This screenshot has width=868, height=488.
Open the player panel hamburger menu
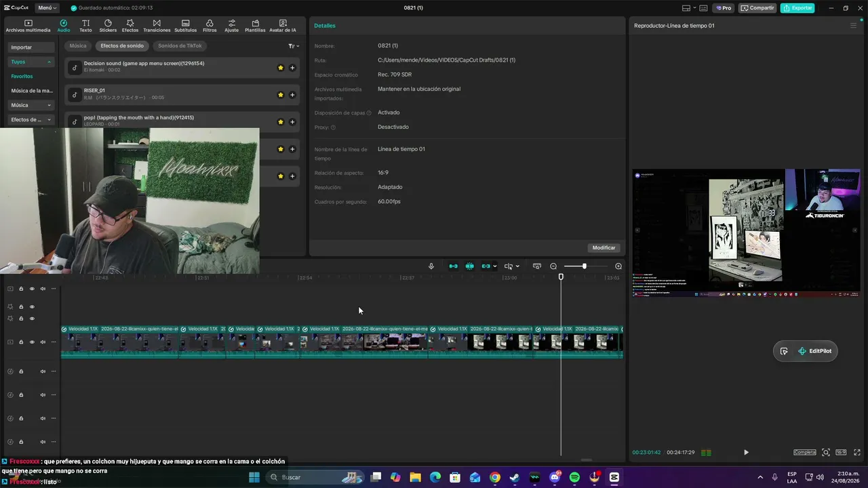coord(853,26)
